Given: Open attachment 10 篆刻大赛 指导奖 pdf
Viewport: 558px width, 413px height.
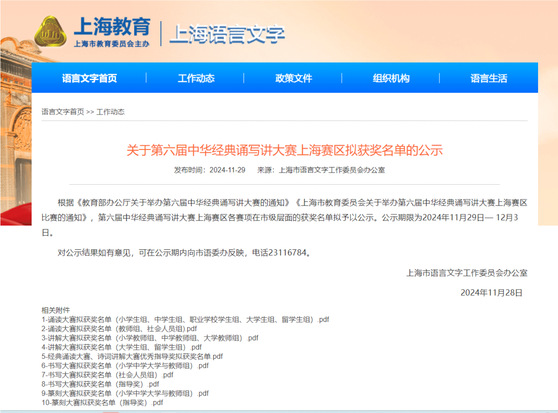Looking at the screenshot, I should pos(102,403).
